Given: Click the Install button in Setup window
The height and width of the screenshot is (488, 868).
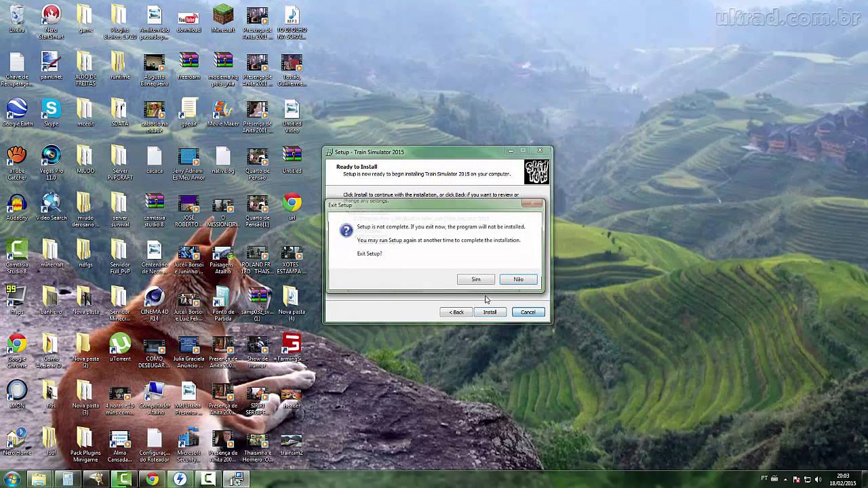Looking at the screenshot, I should (490, 312).
